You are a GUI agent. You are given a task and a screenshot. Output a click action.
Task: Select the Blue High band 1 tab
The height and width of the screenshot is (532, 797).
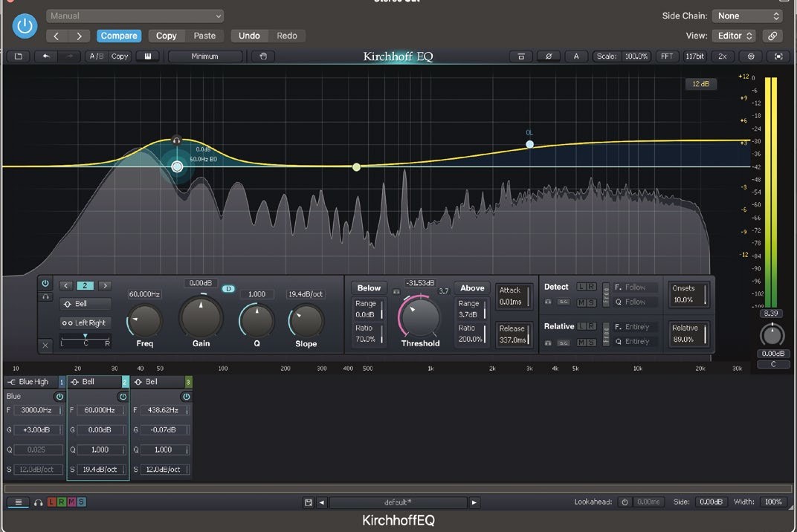click(34, 382)
